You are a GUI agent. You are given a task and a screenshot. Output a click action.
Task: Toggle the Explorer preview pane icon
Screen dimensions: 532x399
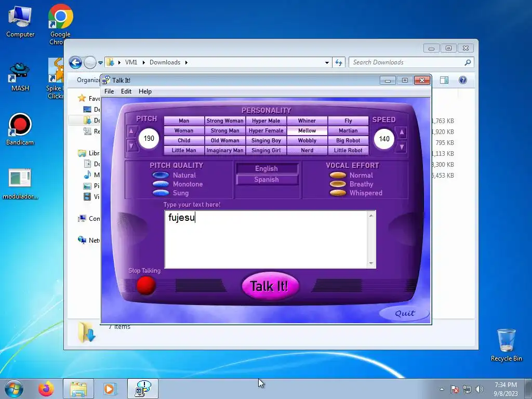[x=444, y=80]
